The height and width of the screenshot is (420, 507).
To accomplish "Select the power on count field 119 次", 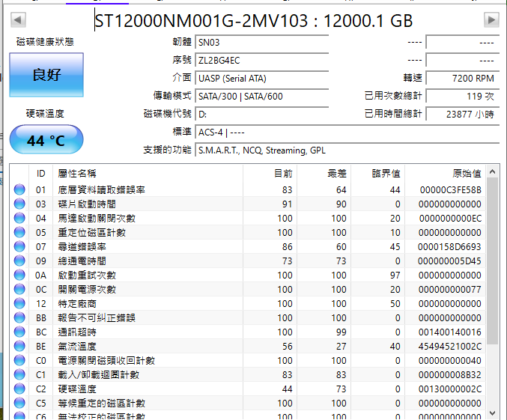I will coord(463,97).
